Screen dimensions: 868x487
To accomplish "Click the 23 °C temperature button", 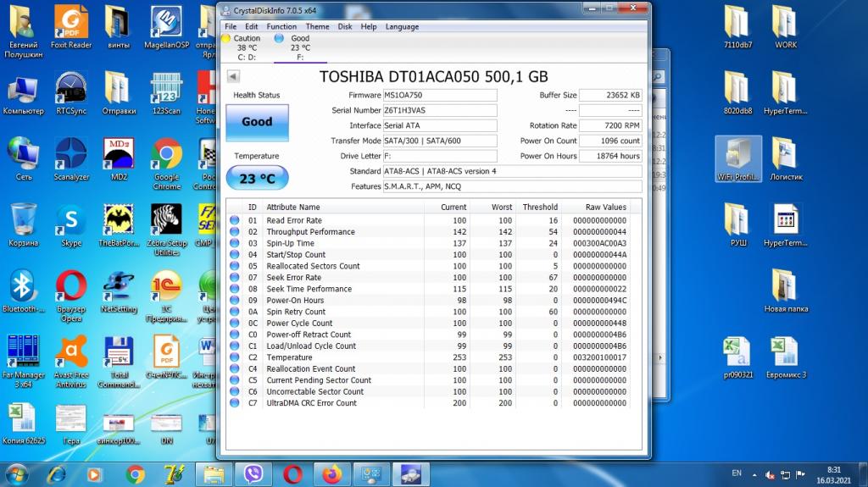I will tap(257, 178).
